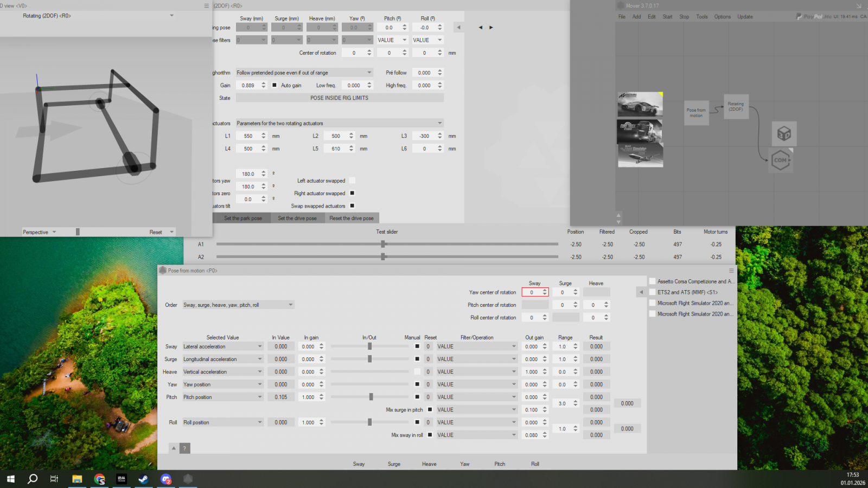Open the Tools menu in Mover

701,17
